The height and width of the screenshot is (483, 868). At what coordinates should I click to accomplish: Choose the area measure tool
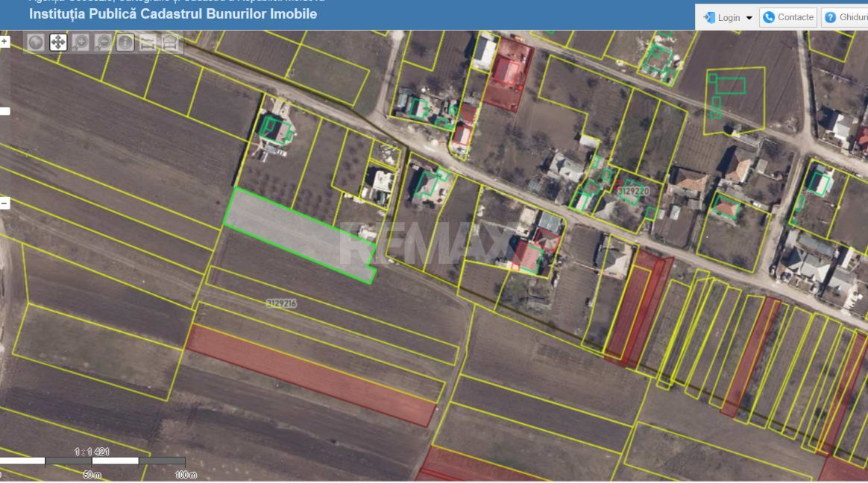(170, 42)
